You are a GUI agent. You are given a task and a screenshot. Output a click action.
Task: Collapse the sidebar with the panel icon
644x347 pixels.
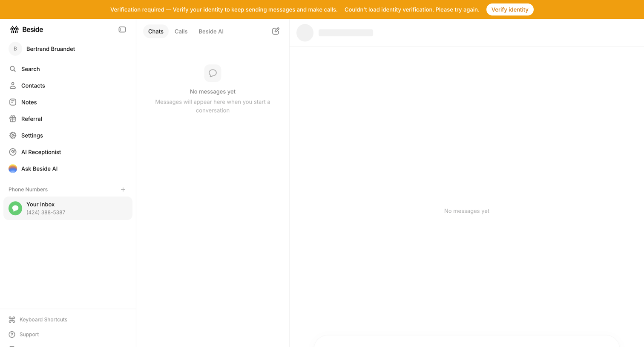[x=122, y=29]
